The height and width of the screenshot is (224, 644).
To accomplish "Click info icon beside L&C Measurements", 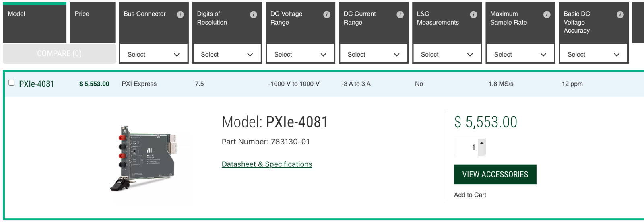I will pyautogui.click(x=473, y=14).
